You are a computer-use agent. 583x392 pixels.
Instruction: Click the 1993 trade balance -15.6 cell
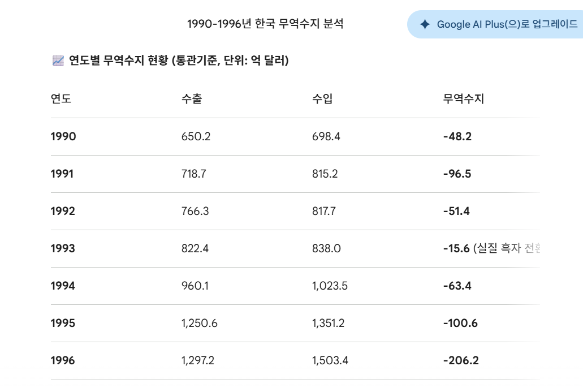click(x=457, y=248)
